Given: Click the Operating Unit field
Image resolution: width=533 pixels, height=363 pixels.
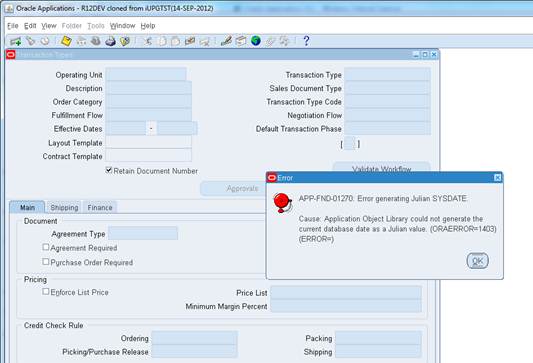Looking at the screenshot, I should (x=146, y=74).
